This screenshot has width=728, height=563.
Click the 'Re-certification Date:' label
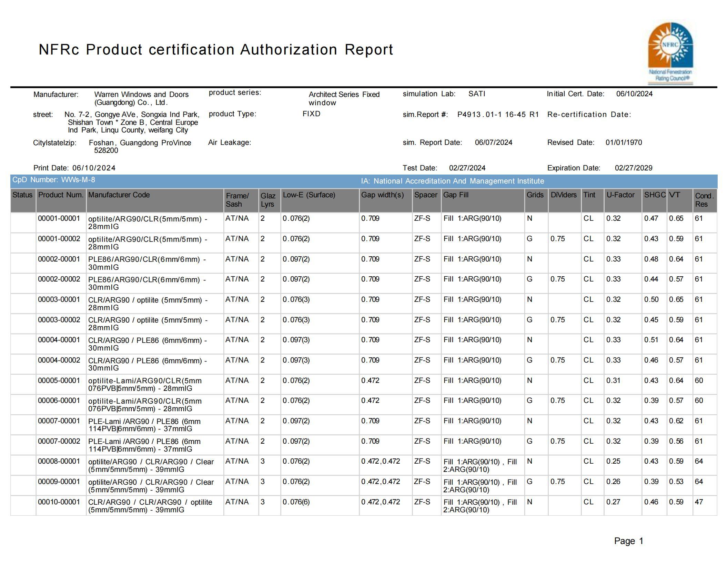(x=589, y=115)
